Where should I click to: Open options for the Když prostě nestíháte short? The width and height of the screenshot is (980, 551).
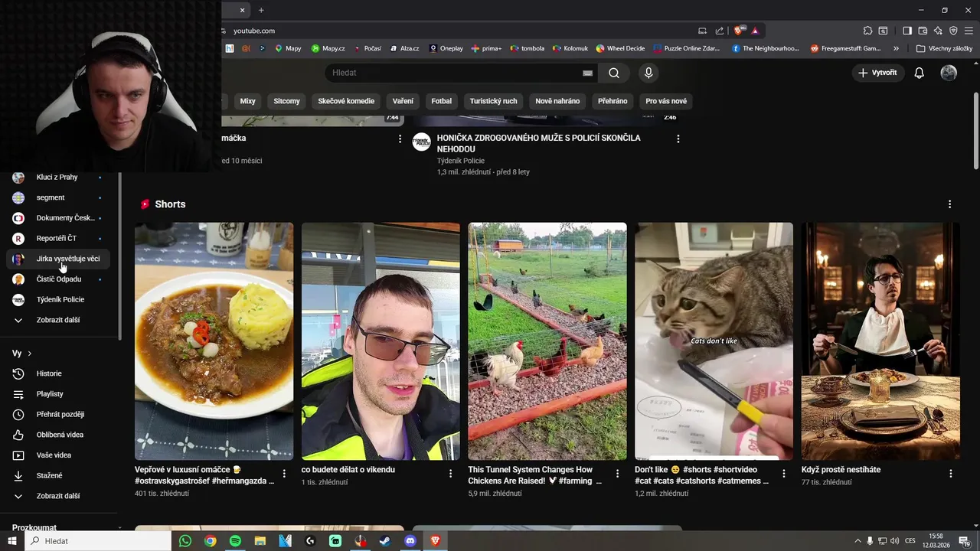pos(950,474)
